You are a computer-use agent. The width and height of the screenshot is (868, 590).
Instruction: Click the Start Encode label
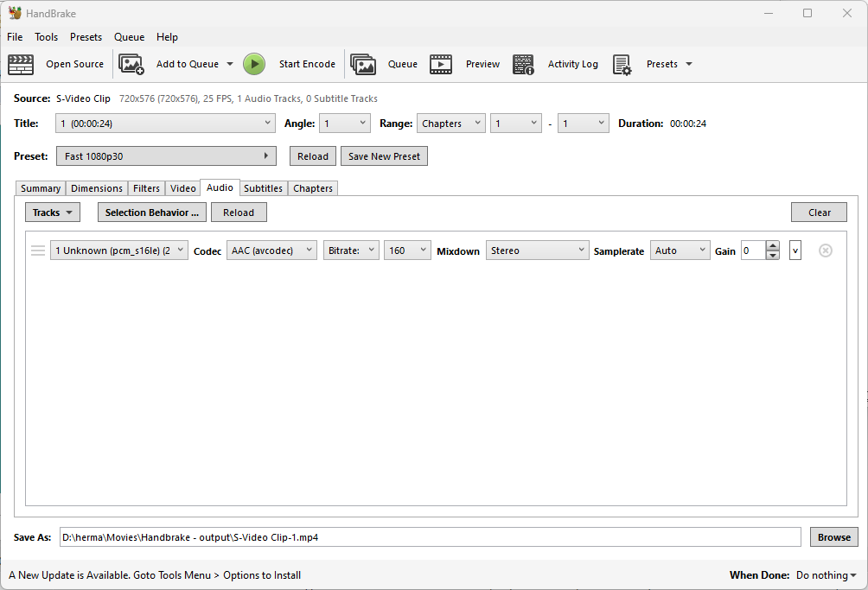click(x=307, y=64)
